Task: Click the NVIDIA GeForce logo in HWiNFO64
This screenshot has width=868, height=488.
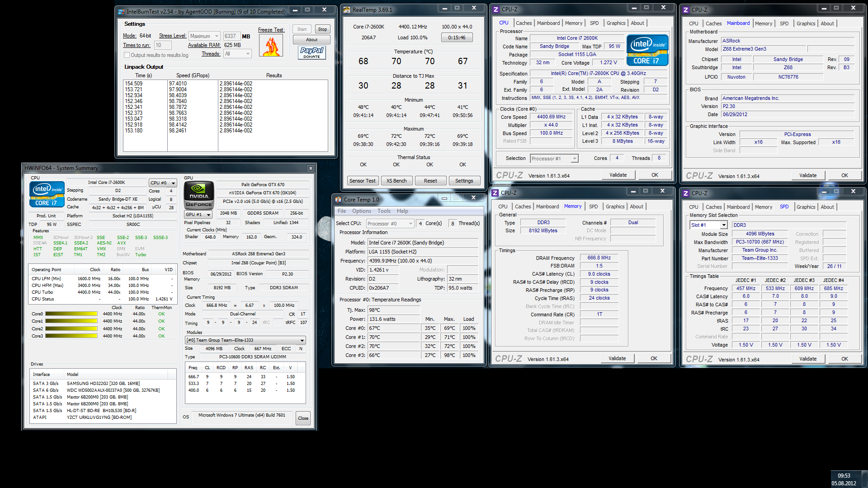Action: (199, 195)
